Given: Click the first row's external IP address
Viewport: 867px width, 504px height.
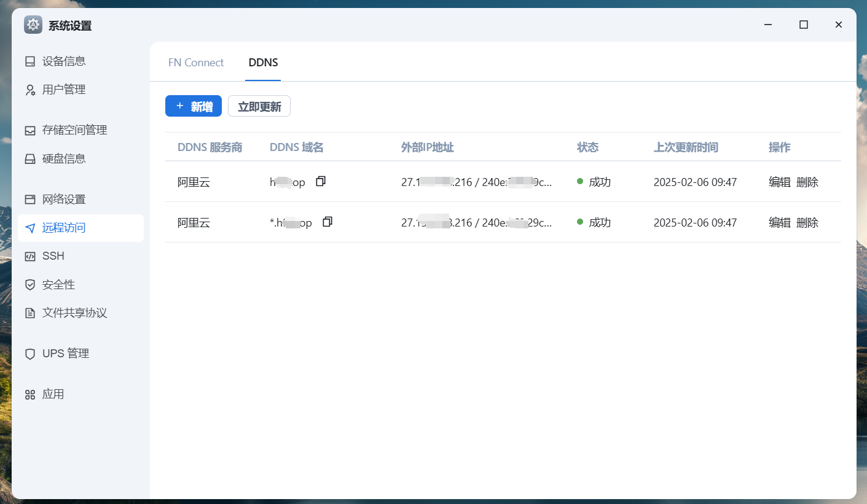Looking at the screenshot, I should tap(477, 182).
